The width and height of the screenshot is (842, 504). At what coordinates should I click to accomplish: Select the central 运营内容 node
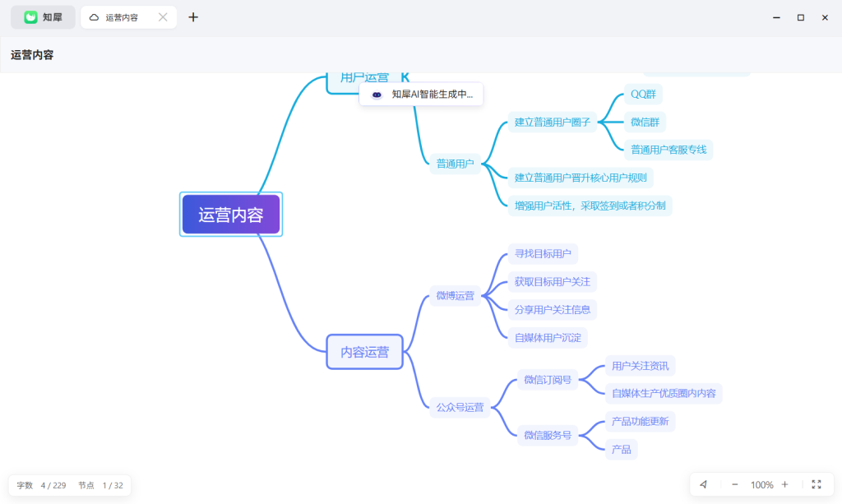click(231, 214)
